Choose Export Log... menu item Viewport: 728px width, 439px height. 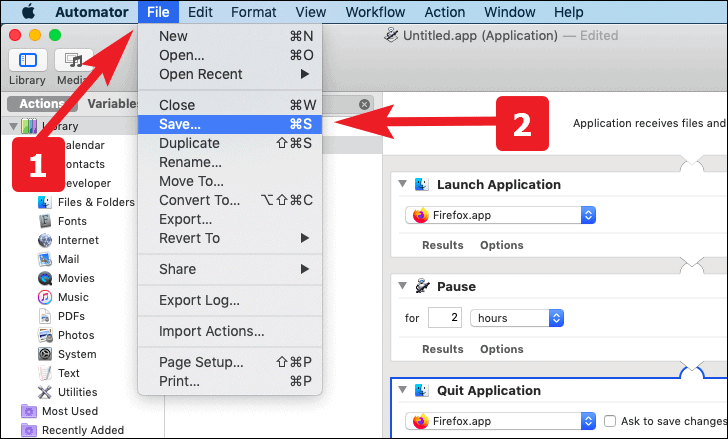click(x=230, y=300)
